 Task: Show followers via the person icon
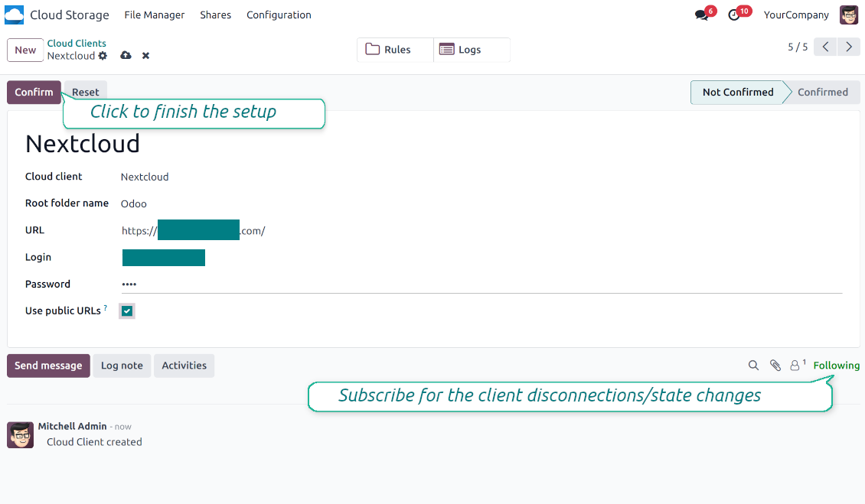coord(795,366)
